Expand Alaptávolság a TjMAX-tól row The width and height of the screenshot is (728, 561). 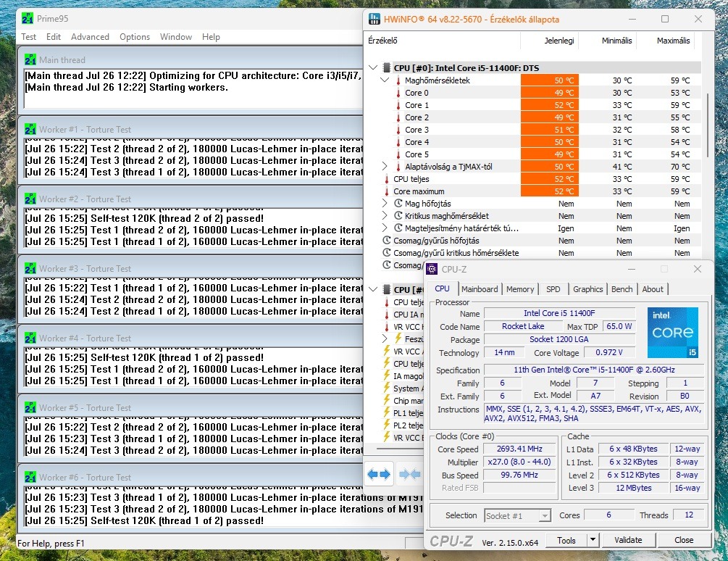385,166
